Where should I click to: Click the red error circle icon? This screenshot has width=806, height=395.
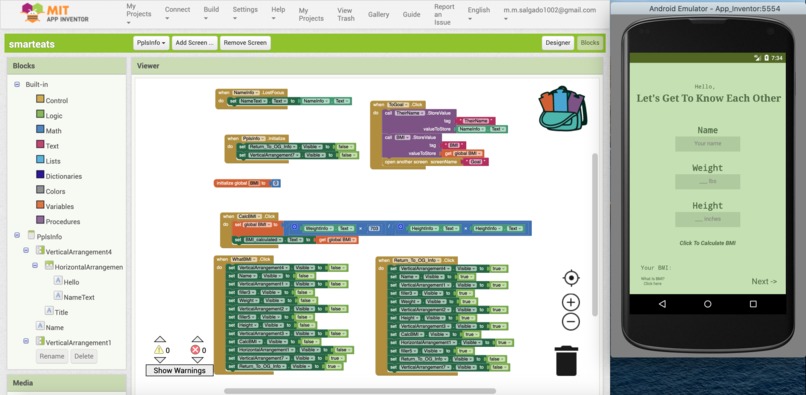195,350
